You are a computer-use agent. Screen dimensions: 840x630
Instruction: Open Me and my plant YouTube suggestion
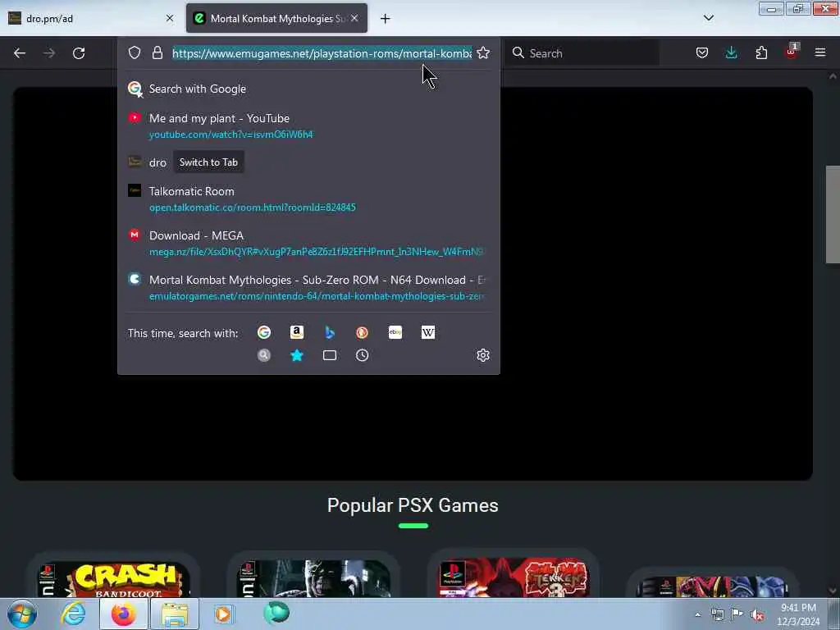coord(308,126)
